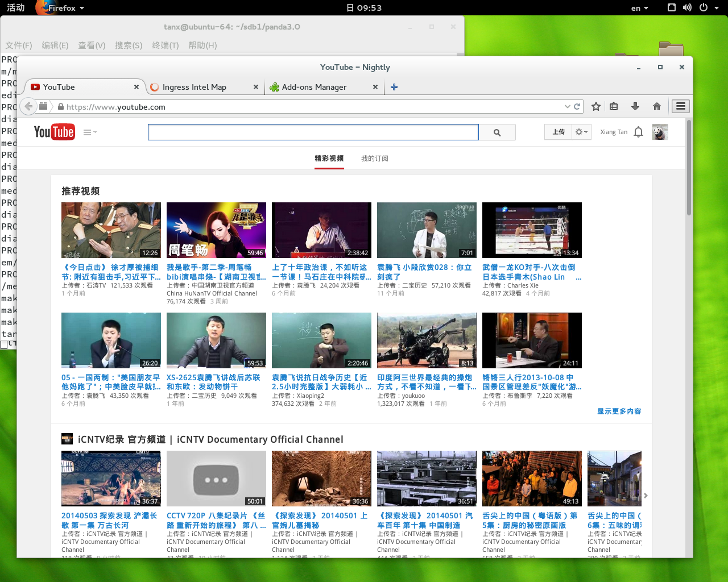728x582 pixels.
Task: Open terminal 编辑(E) menu
Action: 55,45
